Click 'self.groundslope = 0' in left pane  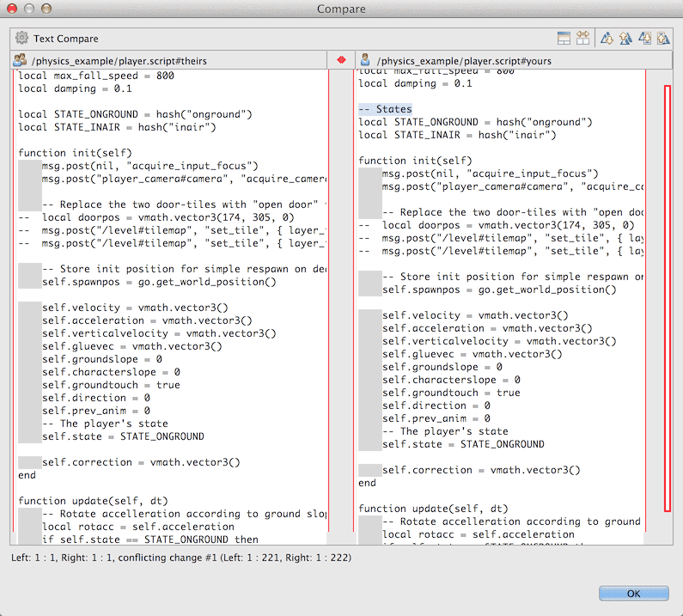102,359
